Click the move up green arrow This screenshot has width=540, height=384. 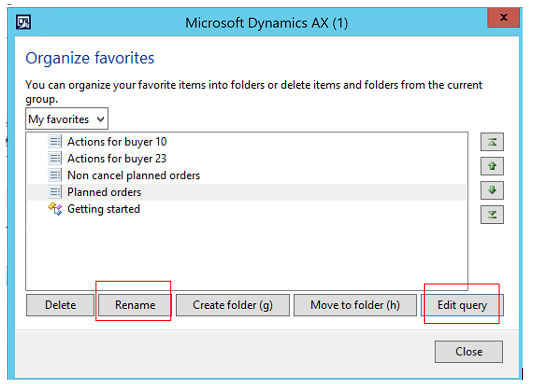coord(492,166)
